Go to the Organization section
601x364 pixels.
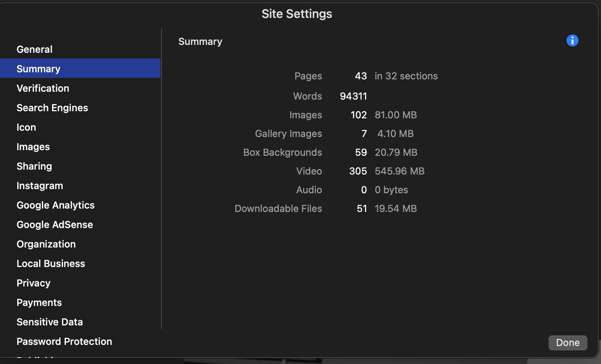46,244
